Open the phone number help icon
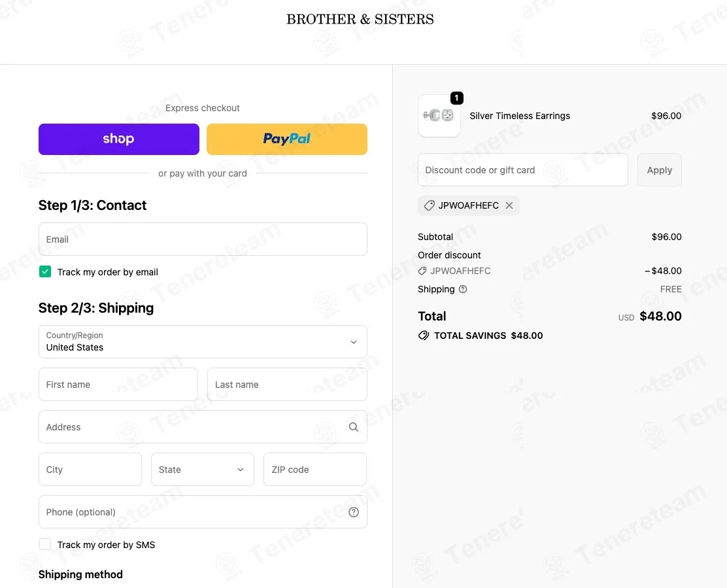The width and height of the screenshot is (727, 588). pyautogui.click(x=354, y=512)
